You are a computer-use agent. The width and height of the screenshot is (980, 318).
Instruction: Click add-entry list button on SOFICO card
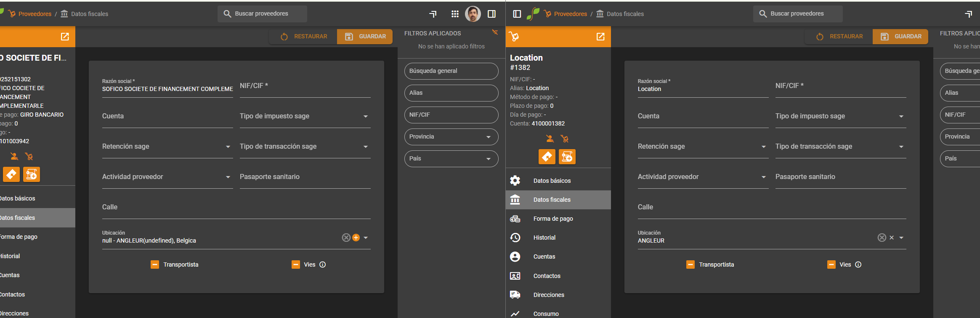click(32, 174)
